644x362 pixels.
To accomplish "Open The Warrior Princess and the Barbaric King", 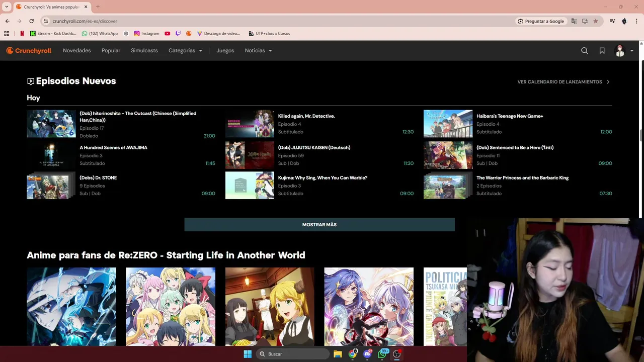I will point(522,178).
